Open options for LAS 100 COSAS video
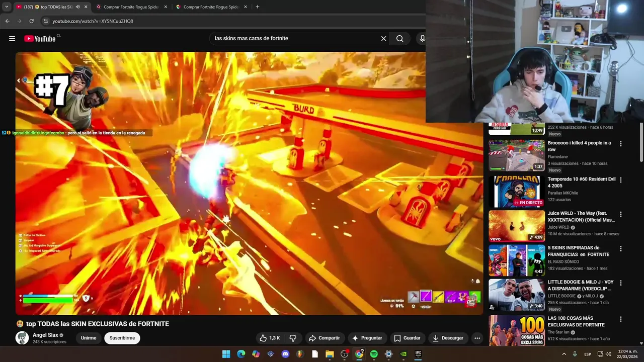This screenshot has width=644, height=362. pos(620,319)
